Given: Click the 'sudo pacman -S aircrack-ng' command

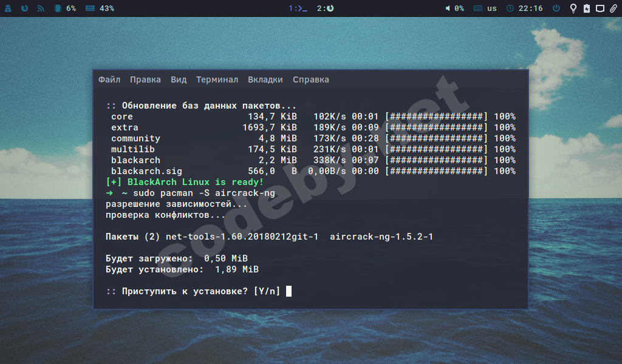Looking at the screenshot, I should pos(204,194).
